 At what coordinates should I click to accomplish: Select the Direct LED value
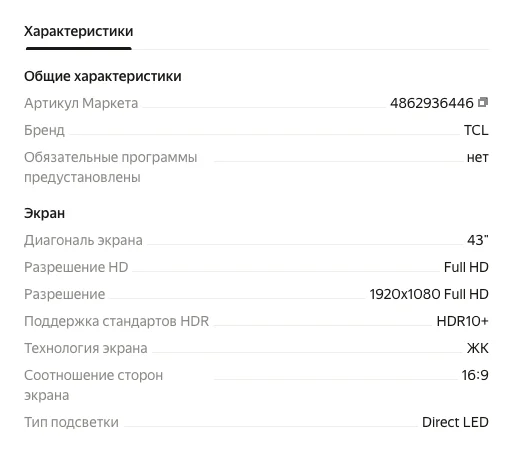pyautogui.click(x=455, y=422)
